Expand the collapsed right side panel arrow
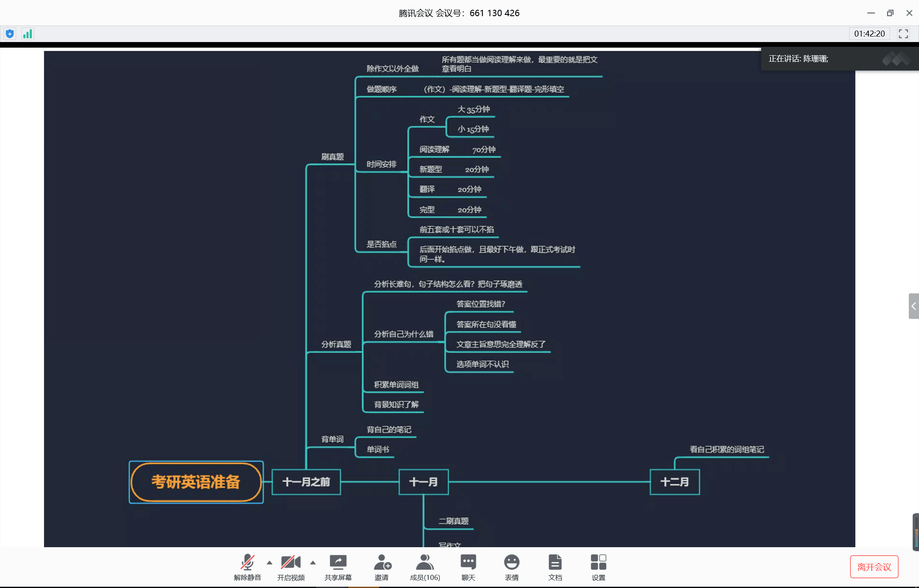This screenshot has height=588, width=919. pos(913,306)
